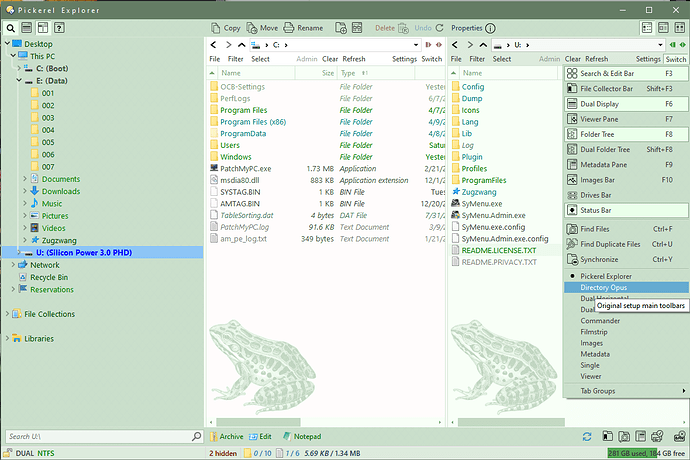Screen dimensions: 690x460
Task: Click Refresh in the C: pane toolbar
Action: (x=354, y=59)
